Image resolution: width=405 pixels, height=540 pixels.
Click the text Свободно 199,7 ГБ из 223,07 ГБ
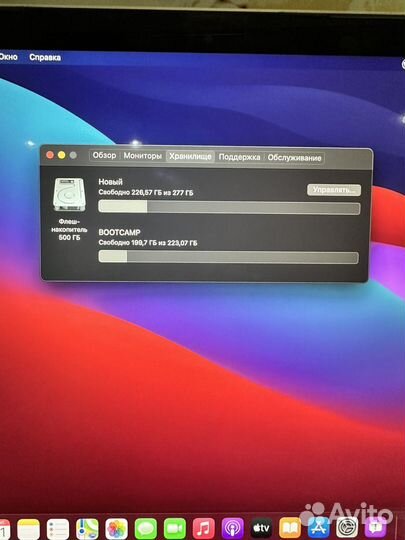pyautogui.click(x=148, y=243)
